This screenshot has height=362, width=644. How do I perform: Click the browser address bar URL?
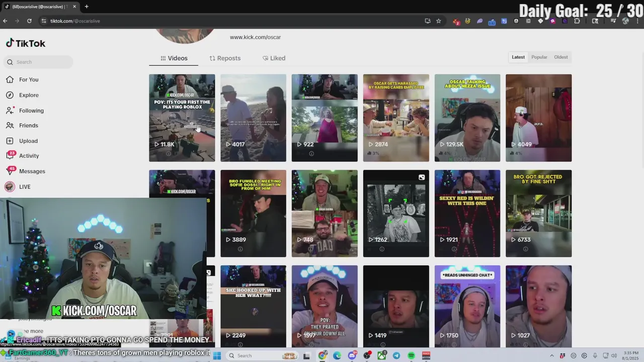point(75,21)
